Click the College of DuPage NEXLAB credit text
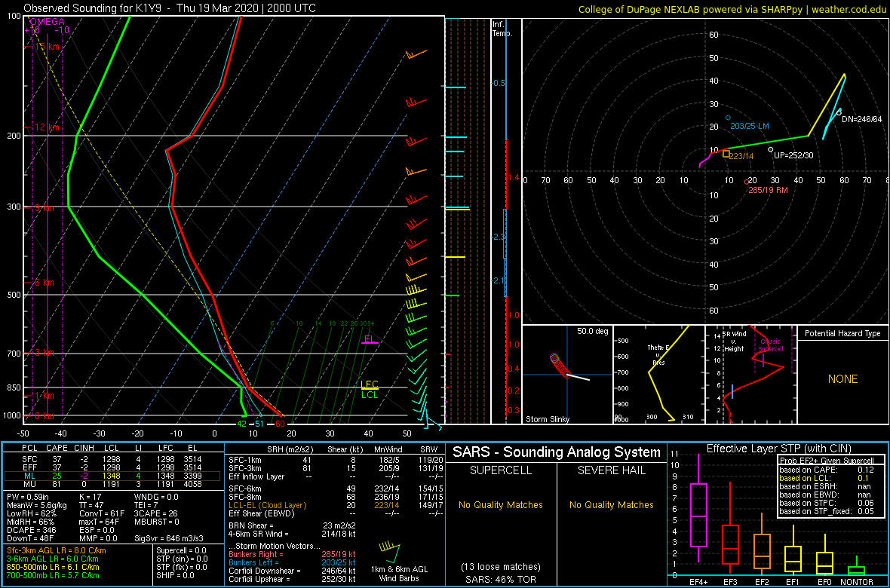Screen dimensions: 890x588 point(732,9)
